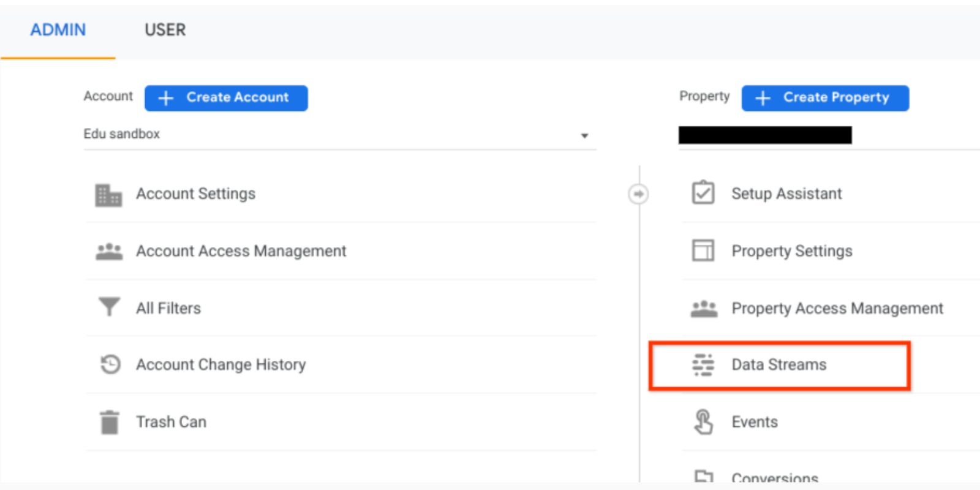Screen dimensions: 980x490
Task: Click the Account Settings building icon
Action: (108, 195)
